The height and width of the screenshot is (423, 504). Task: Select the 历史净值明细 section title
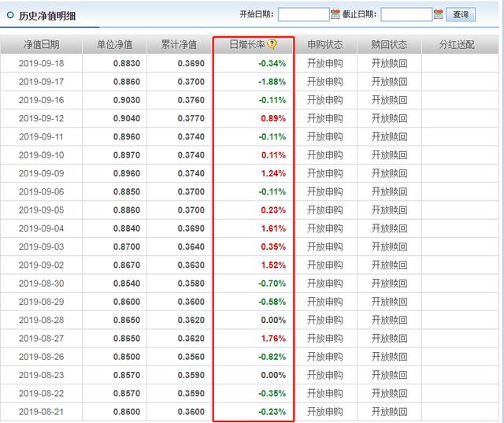click(47, 16)
